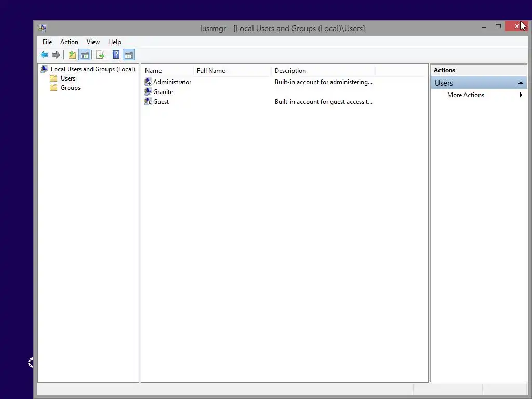Click the Administrator user account icon

coord(148,82)
